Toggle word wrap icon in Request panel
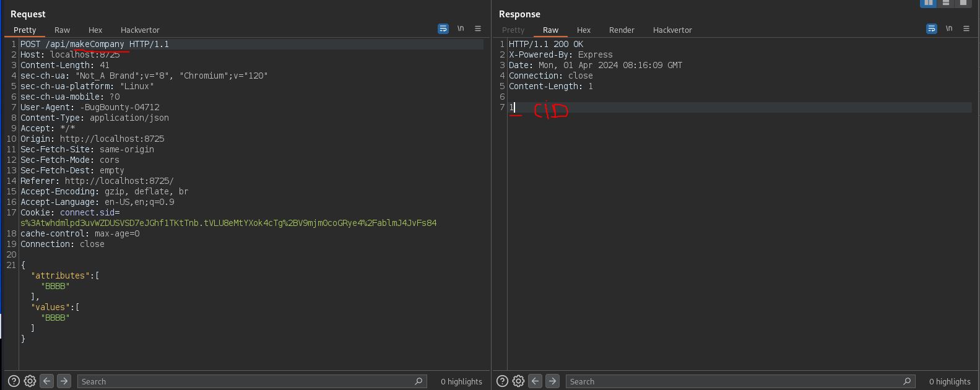Image resolution: width=980 pixels, height=390 pixels. (x=443, y=28)
